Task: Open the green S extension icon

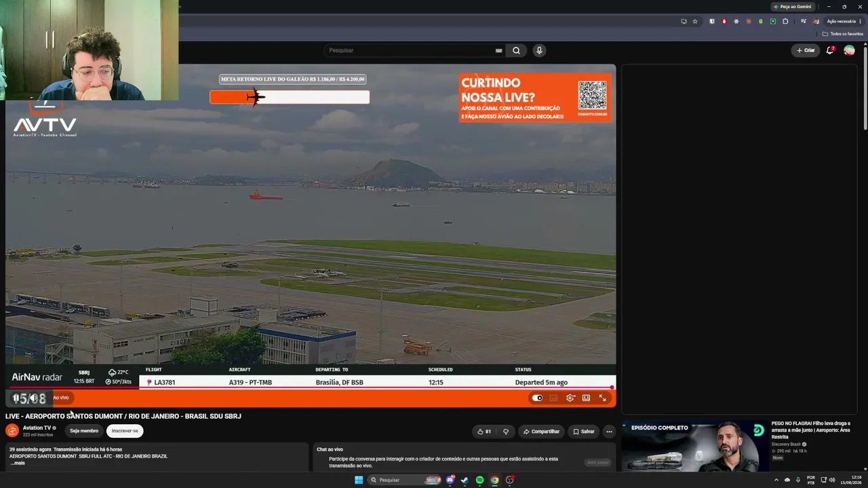Action: [x=761, y=21]
